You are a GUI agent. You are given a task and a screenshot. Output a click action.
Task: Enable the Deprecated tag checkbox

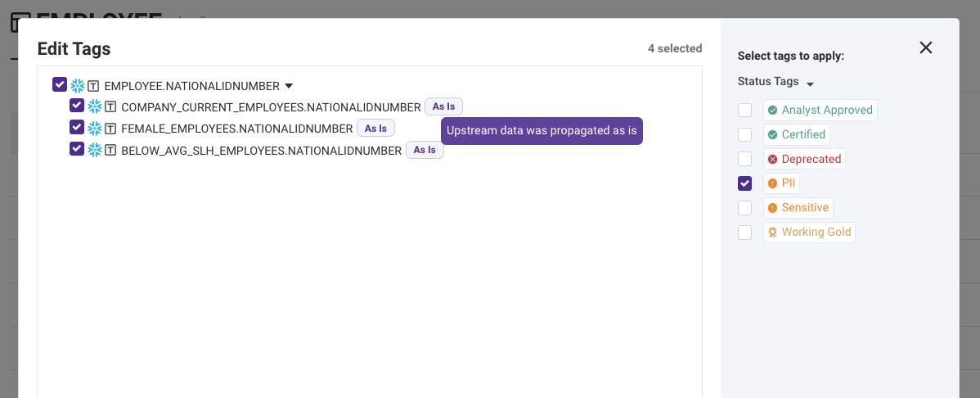click(x=744, y=159)
